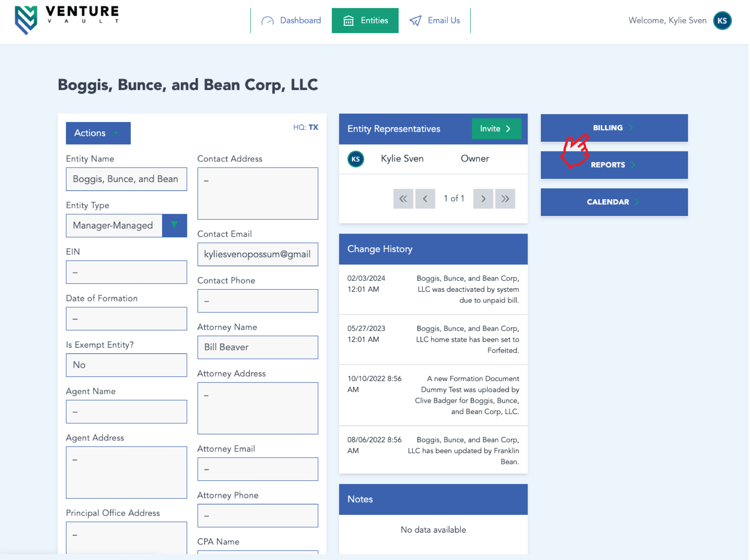Go to the previous representatives page
The image size is (750, 560).
coord(425,199)
